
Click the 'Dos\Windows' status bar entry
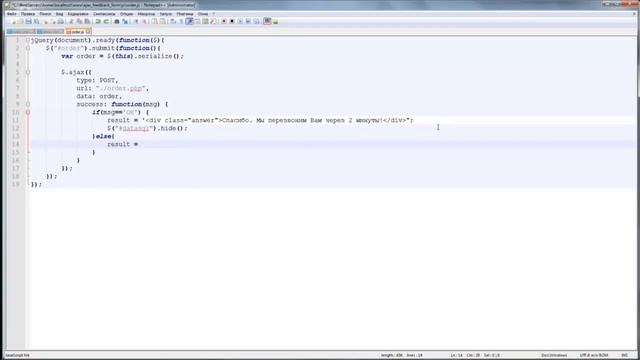coord(554,356)
